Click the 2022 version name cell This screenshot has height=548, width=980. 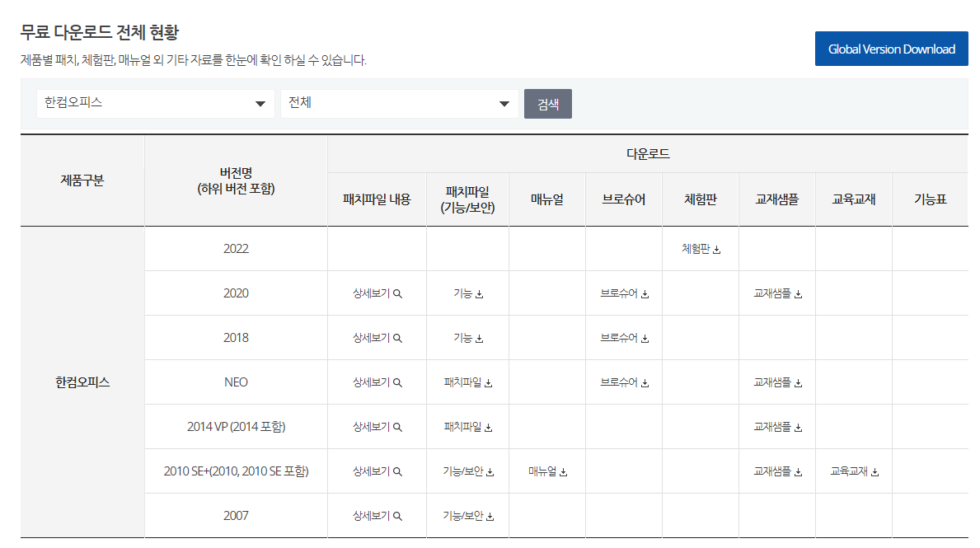[x=236, y=249]
